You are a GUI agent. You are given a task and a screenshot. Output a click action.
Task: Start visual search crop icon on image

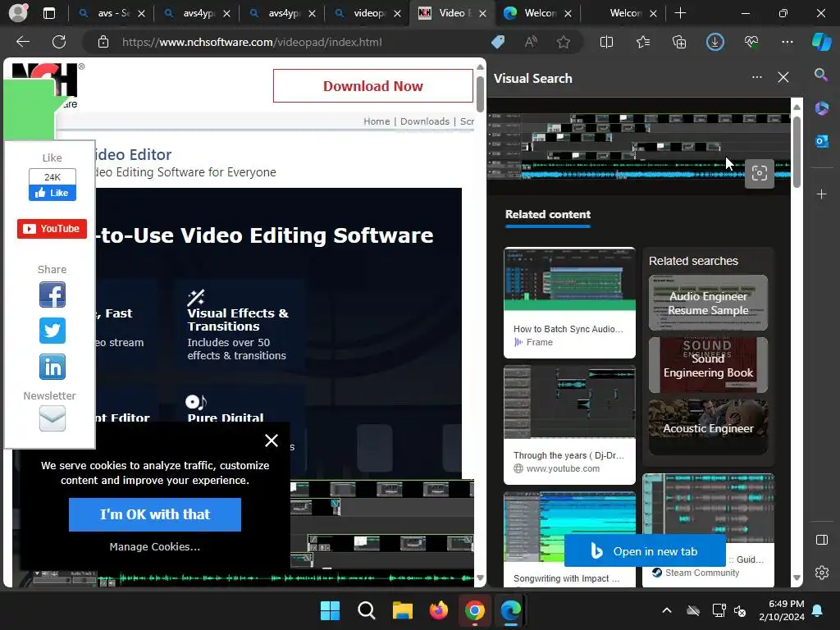[759, 174]
